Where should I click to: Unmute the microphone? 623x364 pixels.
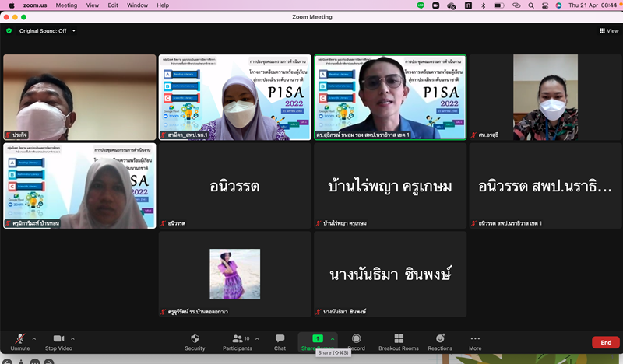click(19, 339)
